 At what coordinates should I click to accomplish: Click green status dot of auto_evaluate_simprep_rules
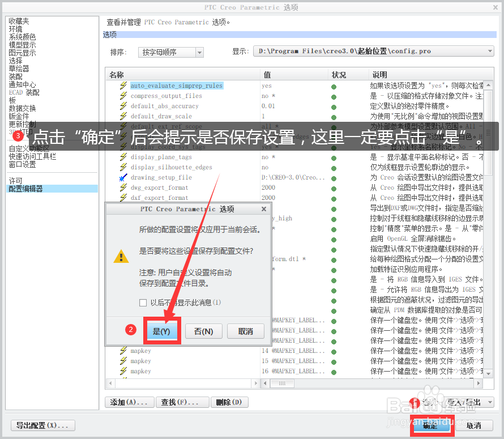334,87
